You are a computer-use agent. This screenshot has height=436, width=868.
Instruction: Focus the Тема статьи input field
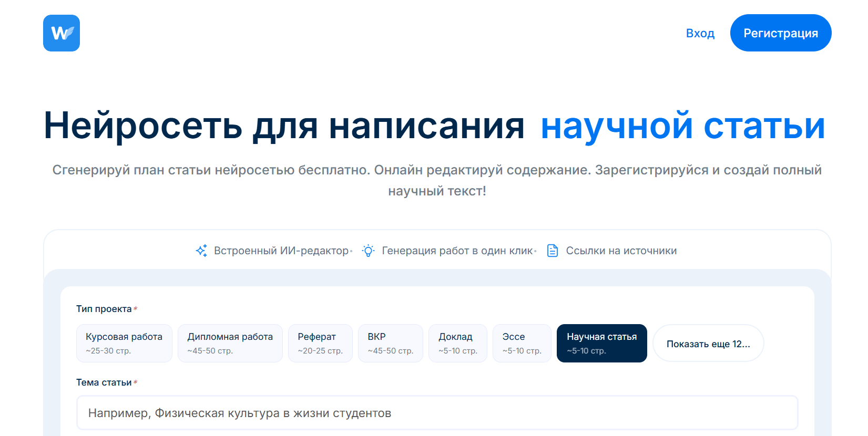coord(437,413)
